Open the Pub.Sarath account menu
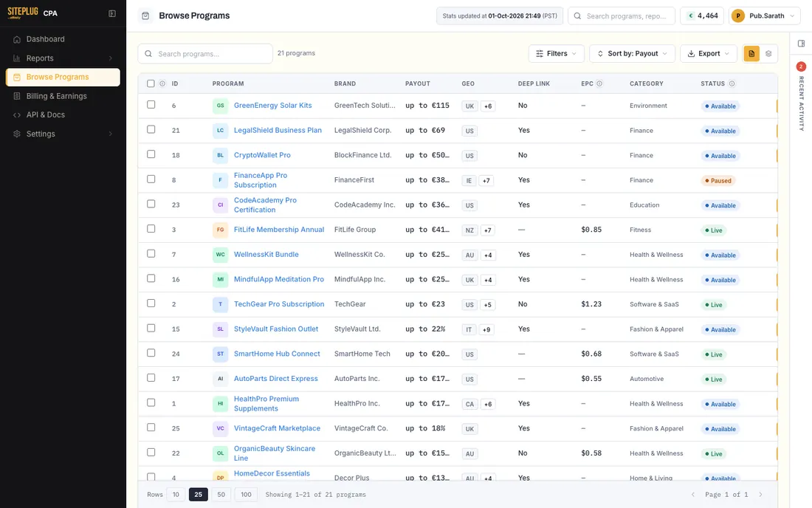The width and height of the screenshot is (812, 508). point(764,16)
